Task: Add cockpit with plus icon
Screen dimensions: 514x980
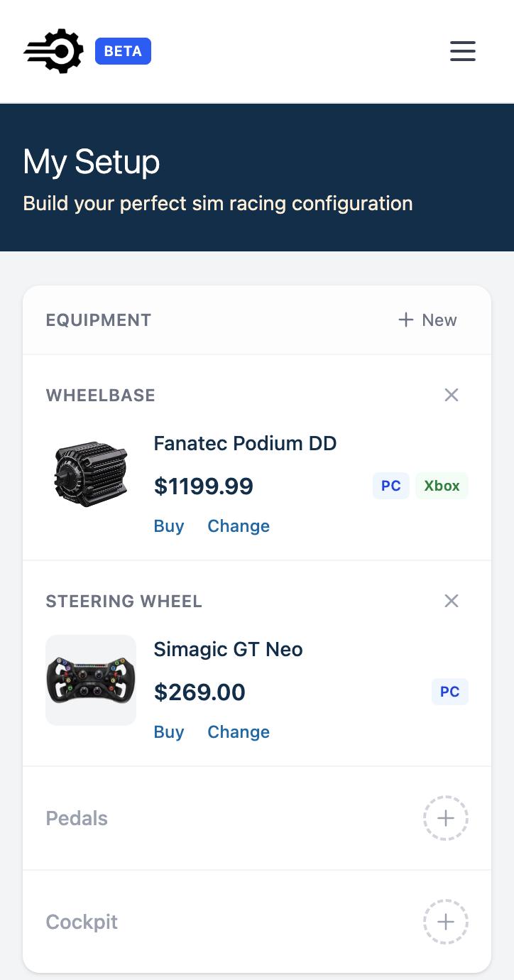Action: (x=446, y=922)
